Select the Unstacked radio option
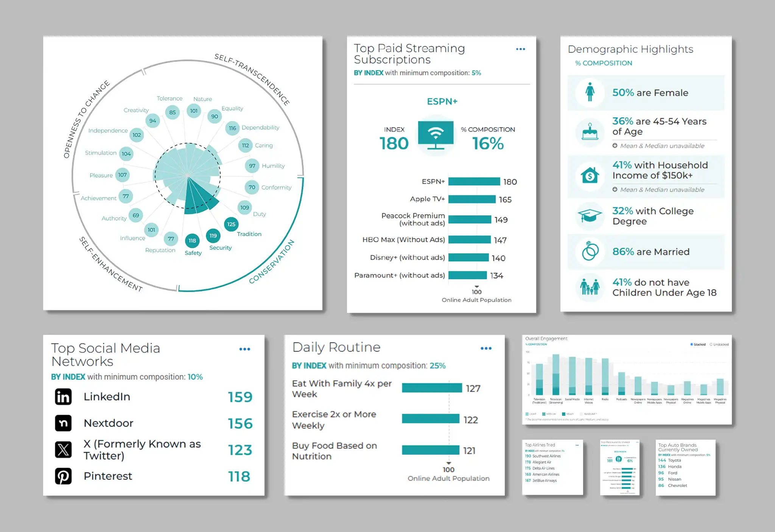Viewport: 775px width, 532px height. pyautogui.click(x=711, y=344)
